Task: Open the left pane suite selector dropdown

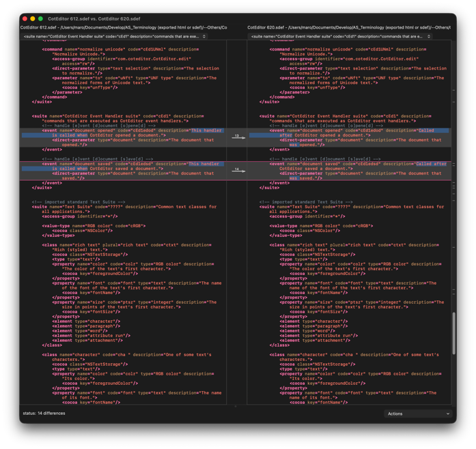Action: point(114,36)
